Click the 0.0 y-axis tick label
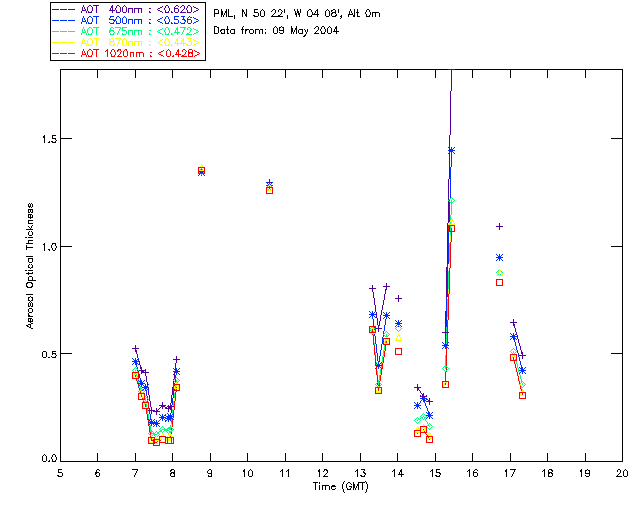Viewport: 640px width, 512px height. pos(49,459)
